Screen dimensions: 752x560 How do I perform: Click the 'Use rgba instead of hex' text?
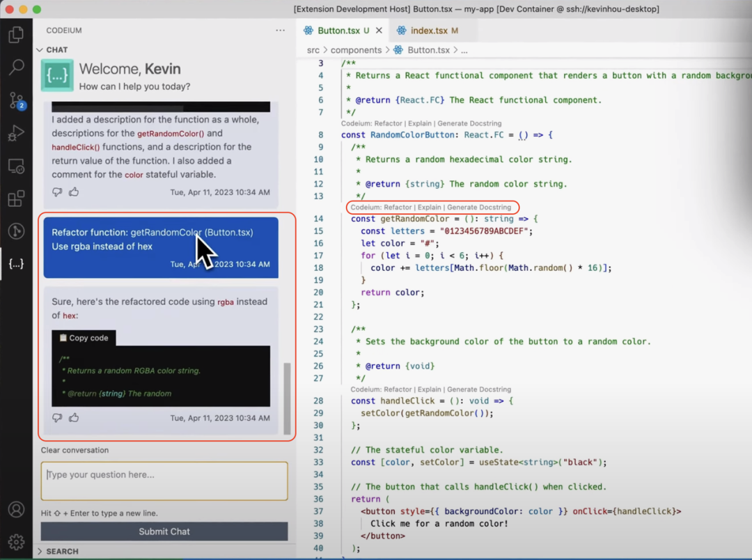(102, 247)
